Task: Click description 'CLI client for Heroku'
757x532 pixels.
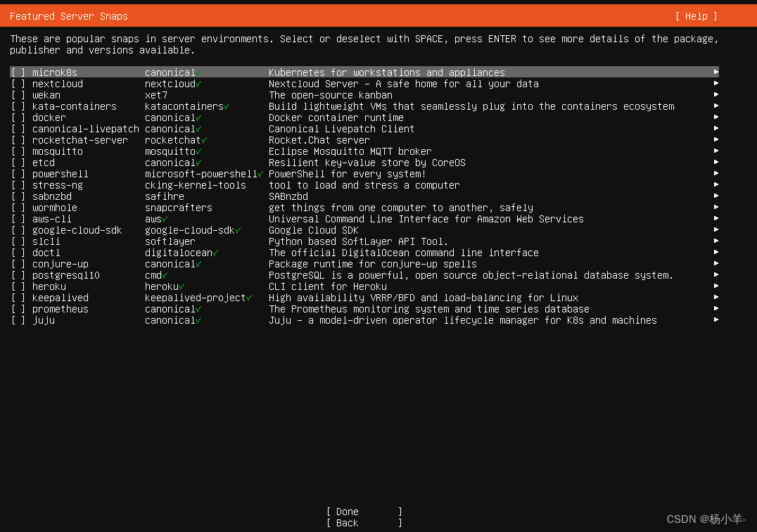Action: tap(327, 286)
